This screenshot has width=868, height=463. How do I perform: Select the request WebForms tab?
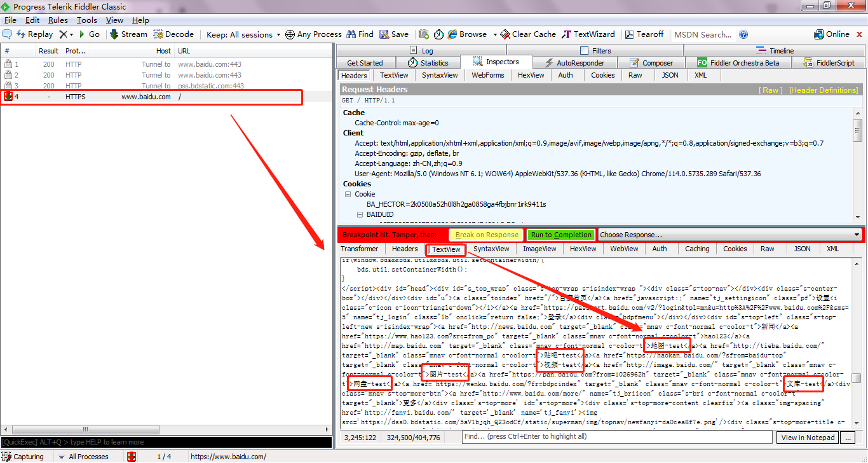click(x=488, y=75)
